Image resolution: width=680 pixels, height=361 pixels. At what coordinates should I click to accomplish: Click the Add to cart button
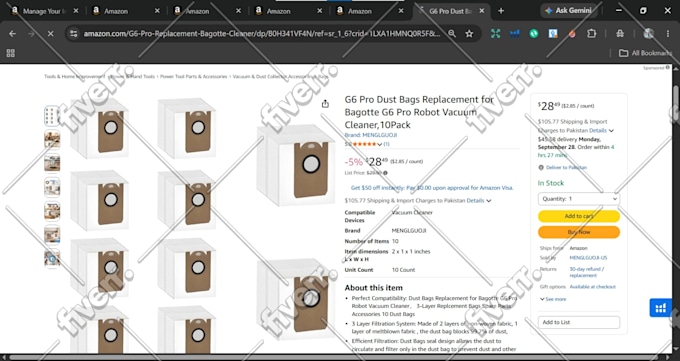click(579, 216)
